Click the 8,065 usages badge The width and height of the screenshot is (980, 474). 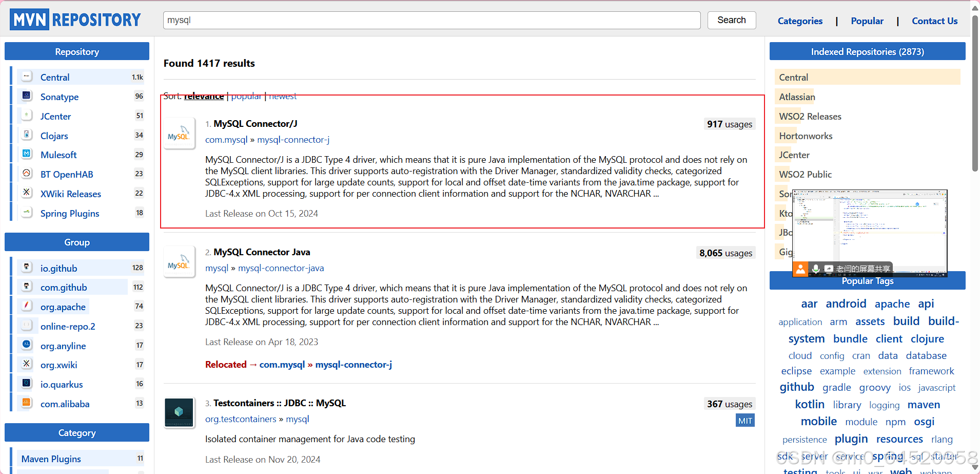pyautogui.click(x=726, y=253)
